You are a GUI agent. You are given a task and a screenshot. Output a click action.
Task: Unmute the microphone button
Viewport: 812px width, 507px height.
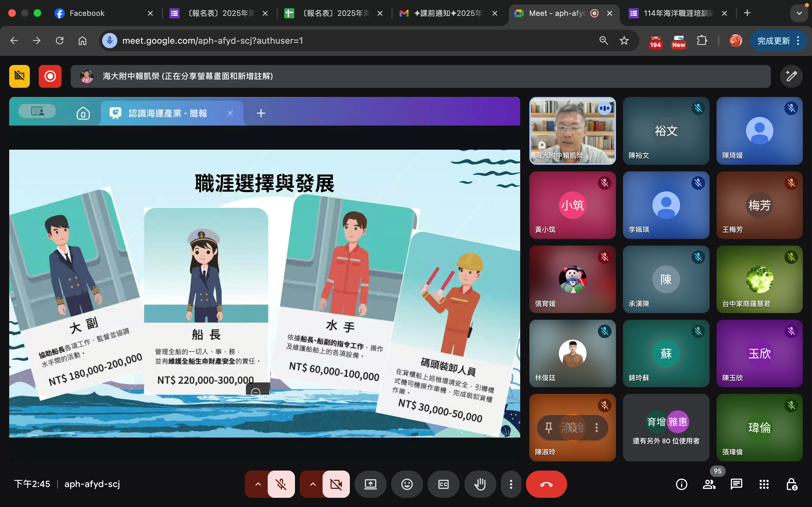[x=281, y=484]
